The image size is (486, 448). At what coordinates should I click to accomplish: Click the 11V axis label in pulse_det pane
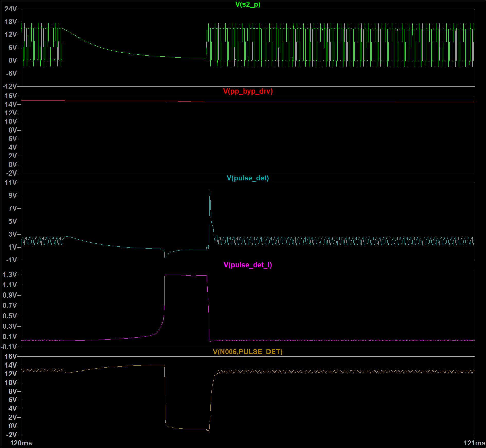point(11,183)
